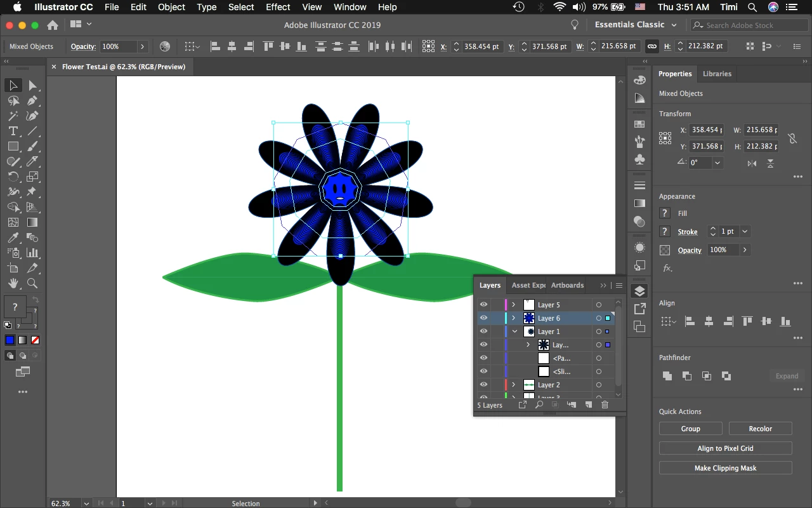
Task: Collapse Layer 1 in Layers panel
Action: pyautogui.click(x=514, y=331)
